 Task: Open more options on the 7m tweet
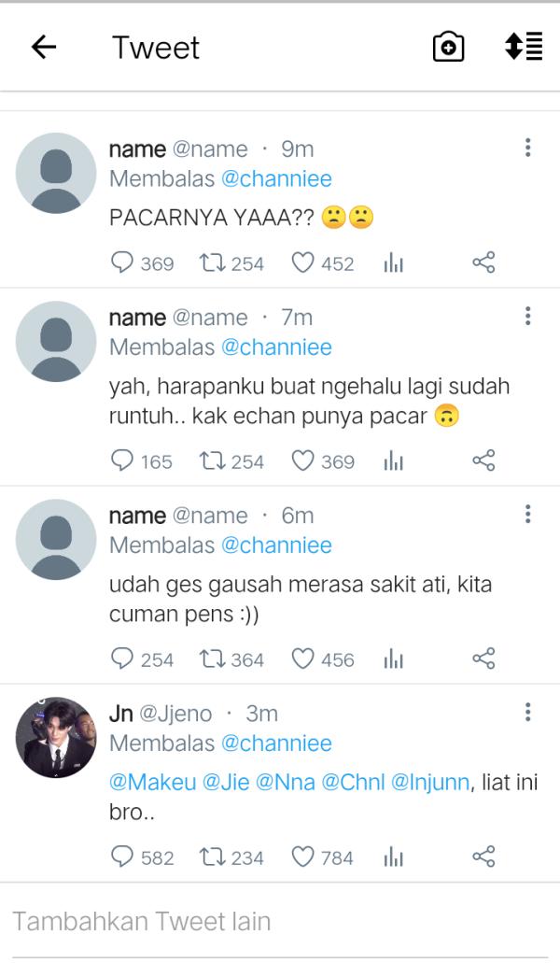click(527, 316)
